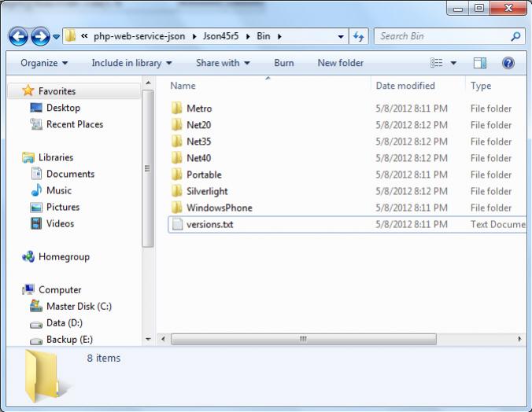The height and width of the screenshot is (412, 532).
Task: Click the refresh button beside address bar
Action: coord(359,36)
